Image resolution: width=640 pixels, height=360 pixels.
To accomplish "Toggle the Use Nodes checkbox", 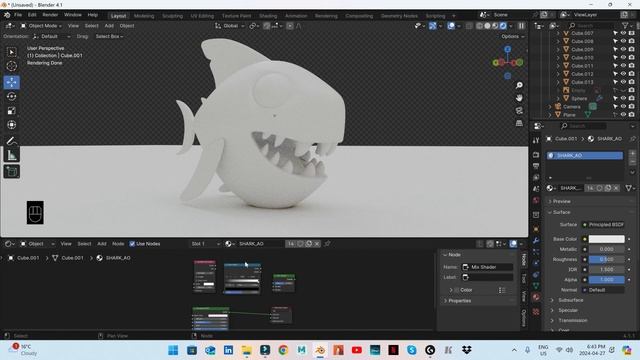I will coord(132,244).
